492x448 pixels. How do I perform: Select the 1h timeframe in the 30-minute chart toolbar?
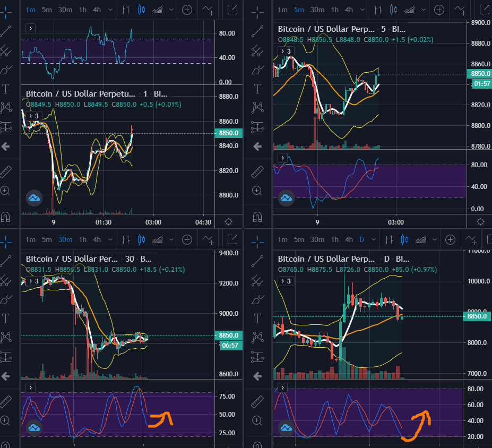[x=82, y=240]
